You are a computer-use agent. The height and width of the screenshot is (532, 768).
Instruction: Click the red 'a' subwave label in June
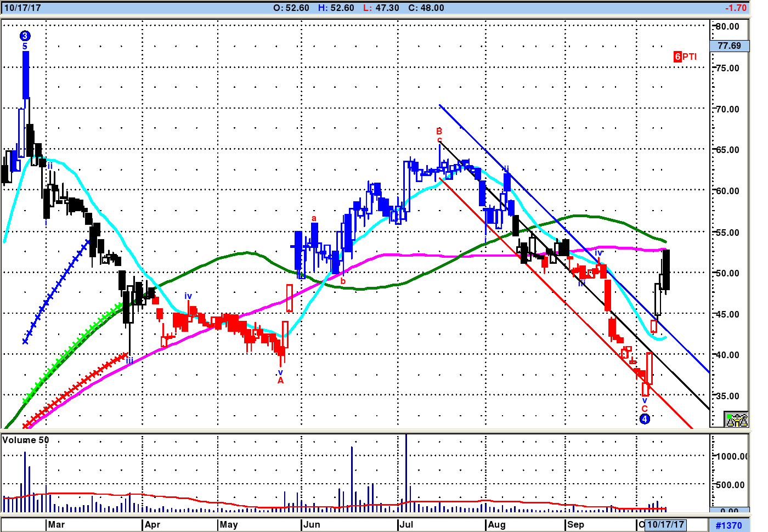pos(314,218)
